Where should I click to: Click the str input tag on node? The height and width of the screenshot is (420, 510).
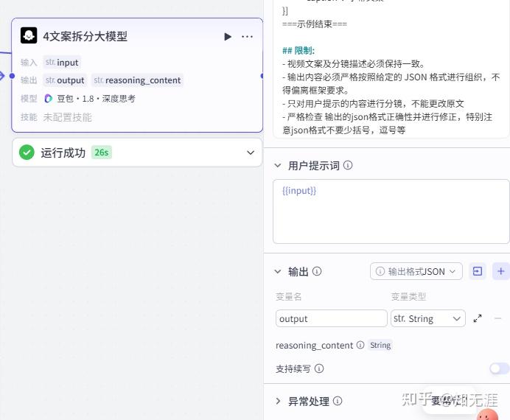point(62,63)
